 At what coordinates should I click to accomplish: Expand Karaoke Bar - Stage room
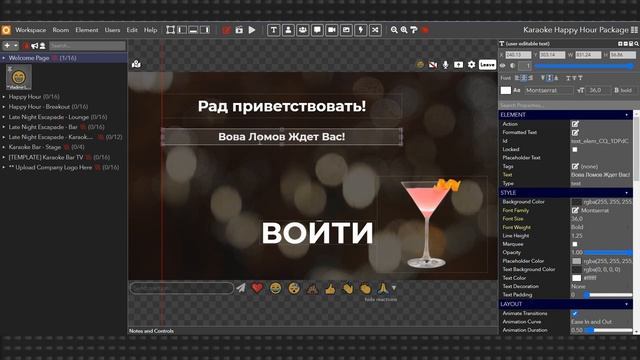pyautogui.click(x=4, y=147)
